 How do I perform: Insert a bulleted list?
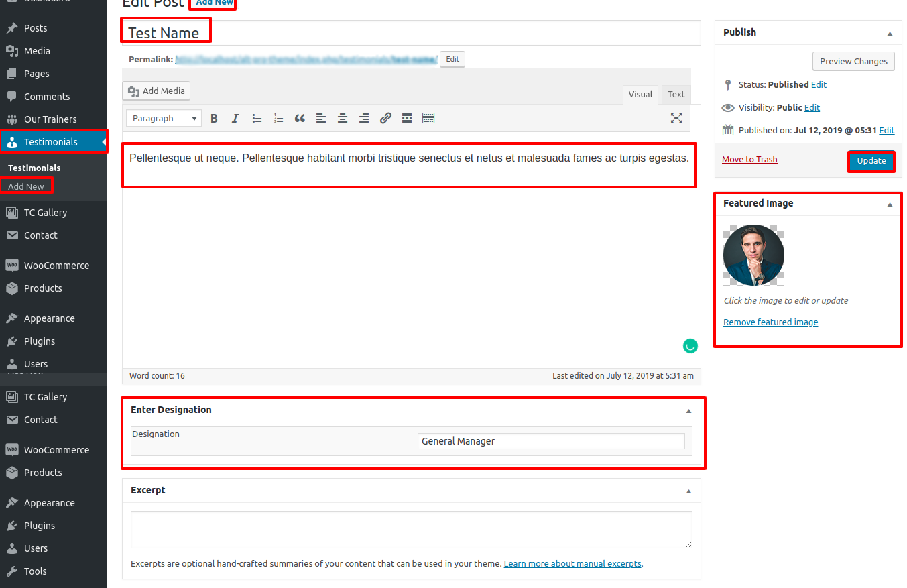click(257, 119)
